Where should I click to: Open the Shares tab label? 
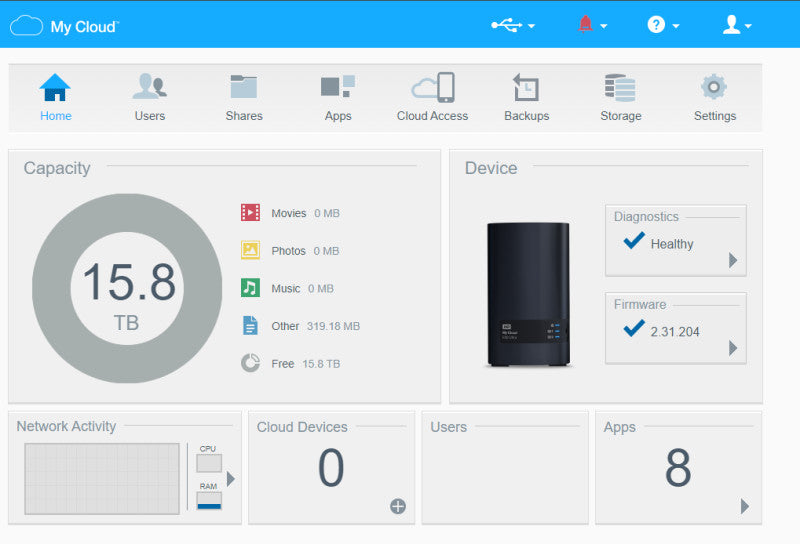tap(244, 116)
